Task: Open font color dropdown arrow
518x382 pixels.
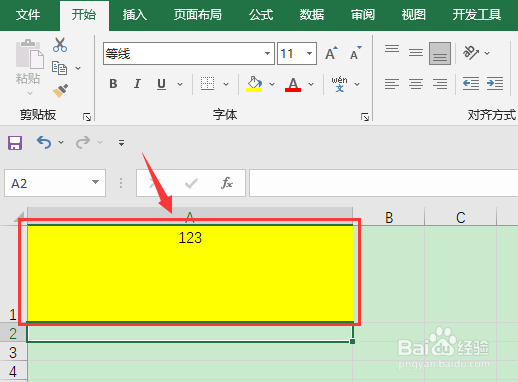Action: [311, 84]
